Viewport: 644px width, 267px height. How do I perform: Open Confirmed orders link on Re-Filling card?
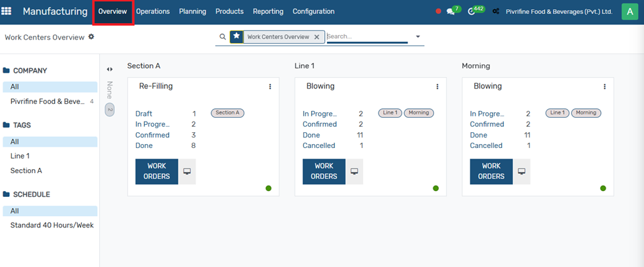153,135
